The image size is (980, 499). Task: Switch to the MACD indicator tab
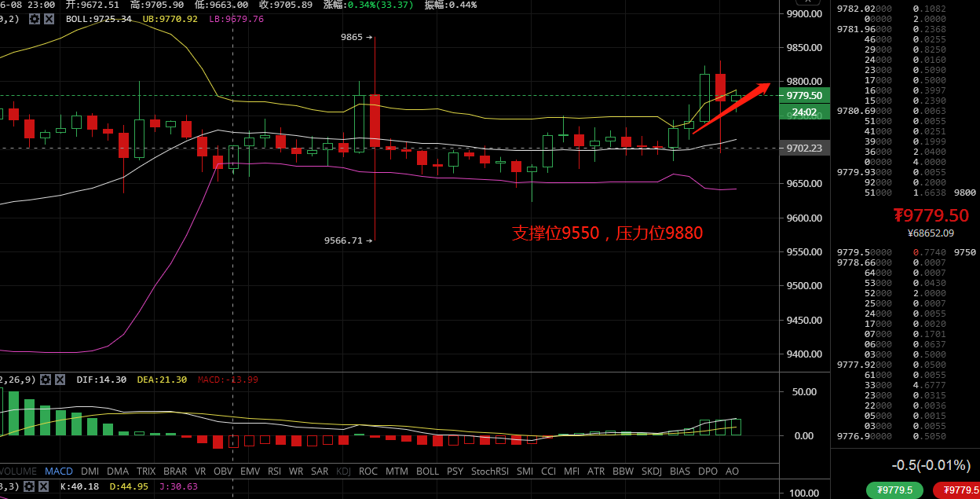[x=59, y=471]
